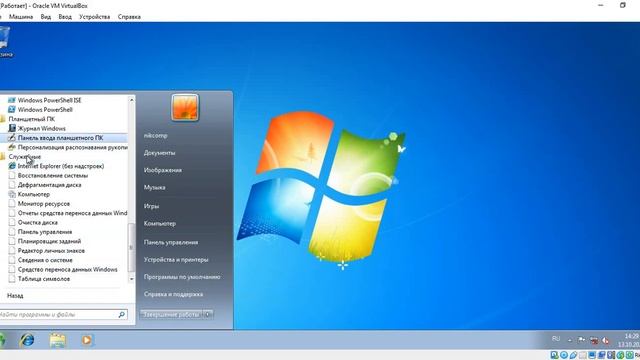Open Планировщик заданий
Screen dimensions: 640x360
pos(45,241)
